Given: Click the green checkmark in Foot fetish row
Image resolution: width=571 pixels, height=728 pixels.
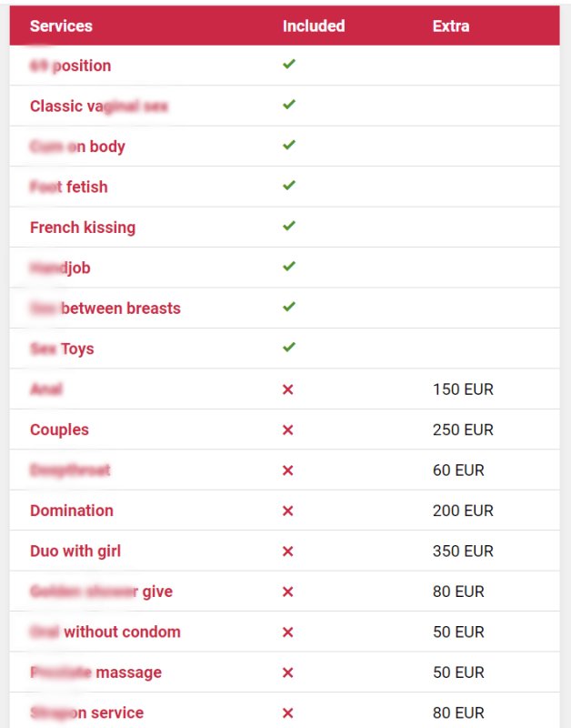Looking at the screenshot, I should (289, 186).
